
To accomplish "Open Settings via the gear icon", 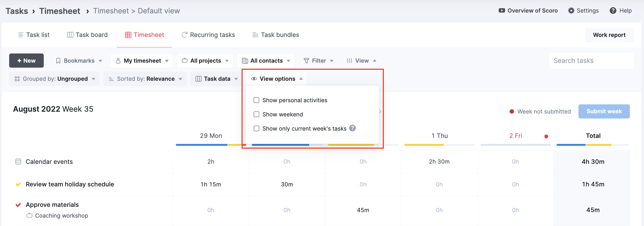I will pyautogui.click(x=571, y=10).
